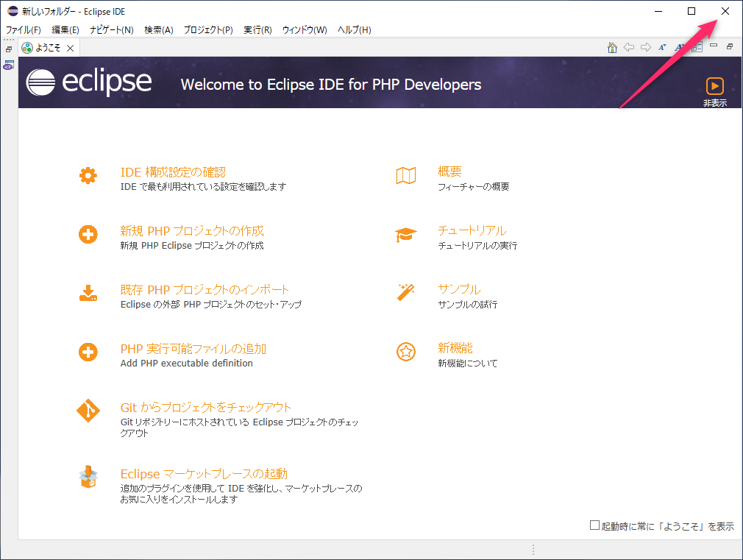The height and width of the screenshot is (560, 743).
Task: Click text 'チュートリアルの実行'
Action: pos(477,246)
